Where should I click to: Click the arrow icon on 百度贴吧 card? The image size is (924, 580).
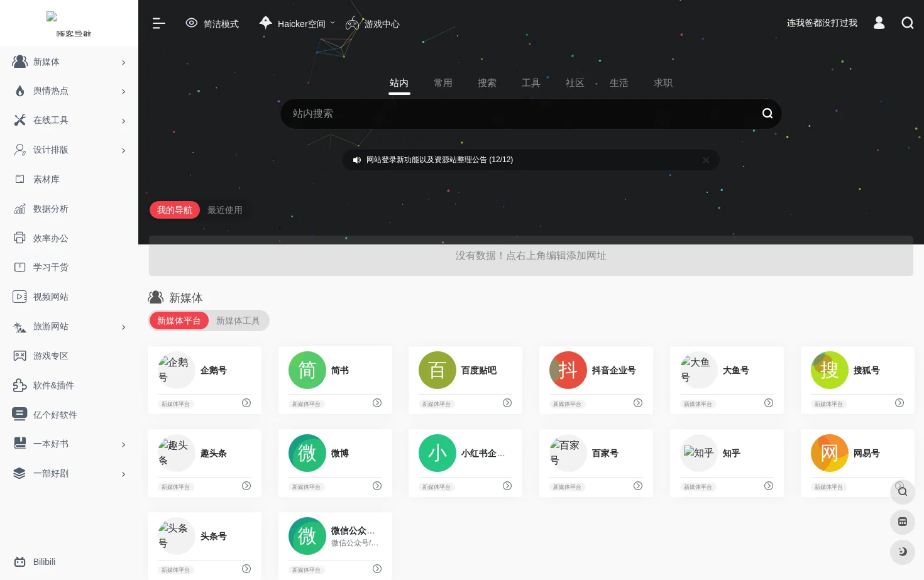click(507, 403)
